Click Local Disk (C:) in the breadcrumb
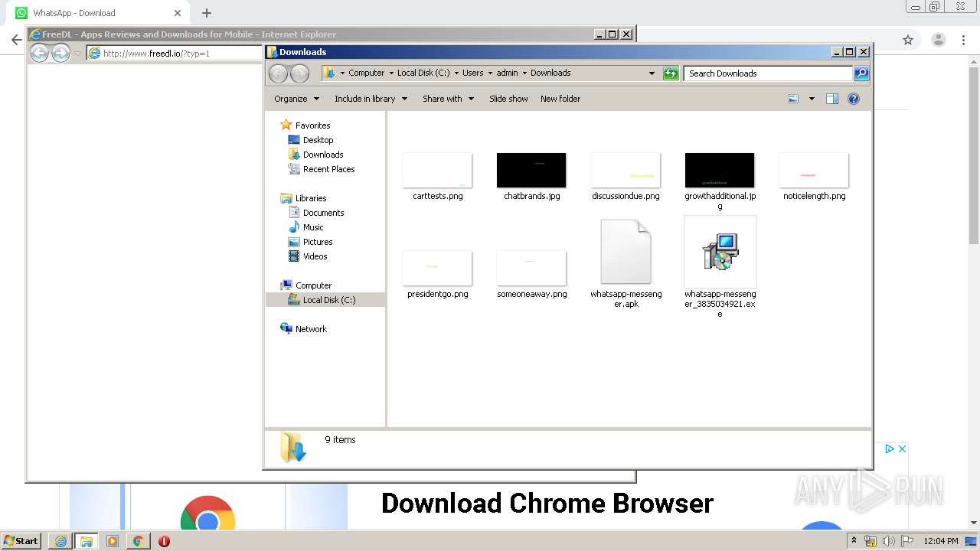980x551 pixels. (x=423, y=73)
